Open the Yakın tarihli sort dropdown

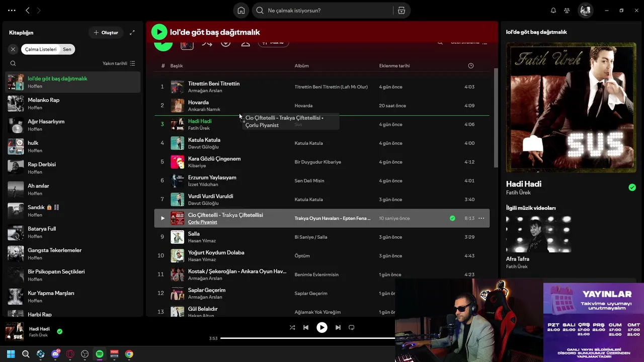[x=119, y=63]
